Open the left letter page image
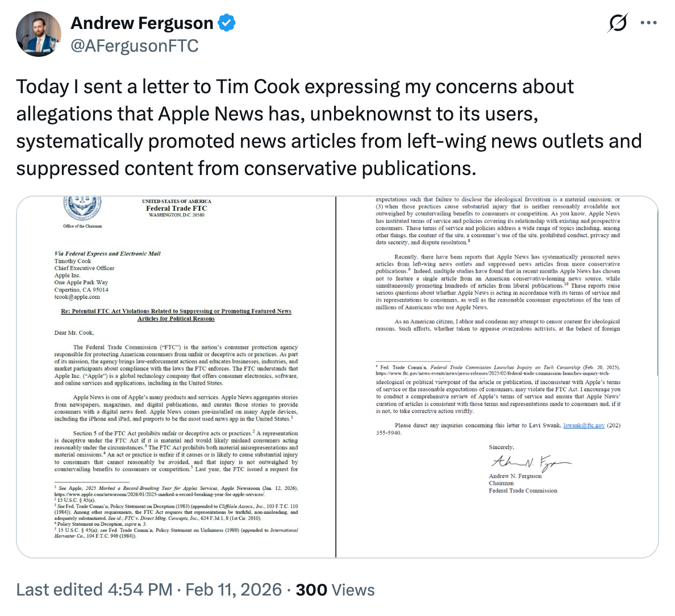 176,376
